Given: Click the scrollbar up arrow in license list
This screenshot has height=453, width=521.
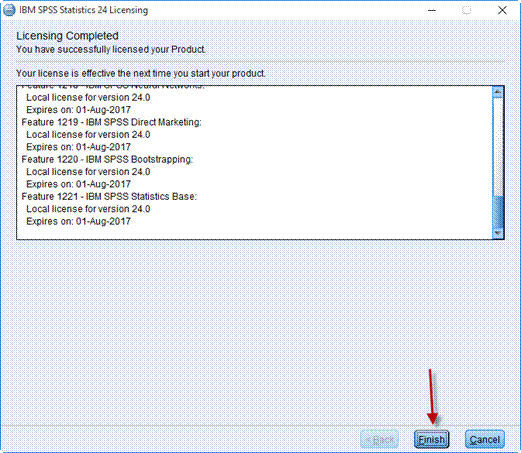Looking at the screenshot, I should (x=498, y=92).
